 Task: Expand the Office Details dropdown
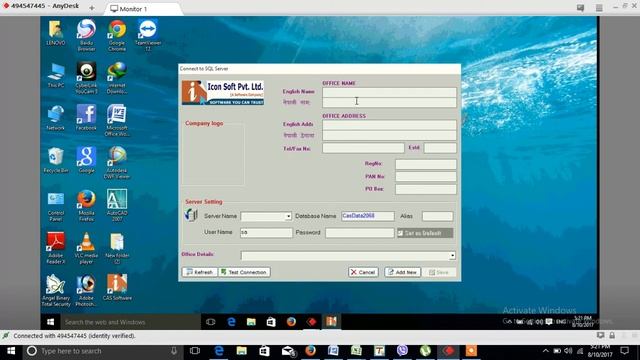(452, 256)
